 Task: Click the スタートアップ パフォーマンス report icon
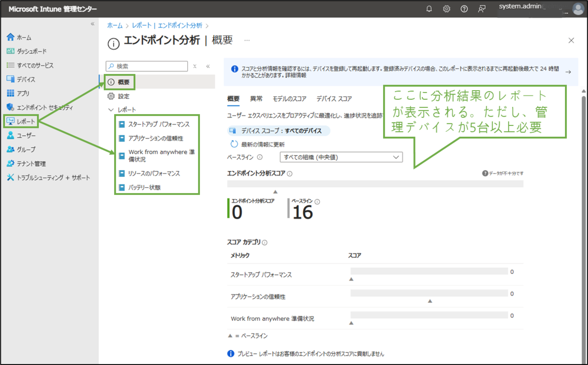pyautogui.click(x=122, y=124)
